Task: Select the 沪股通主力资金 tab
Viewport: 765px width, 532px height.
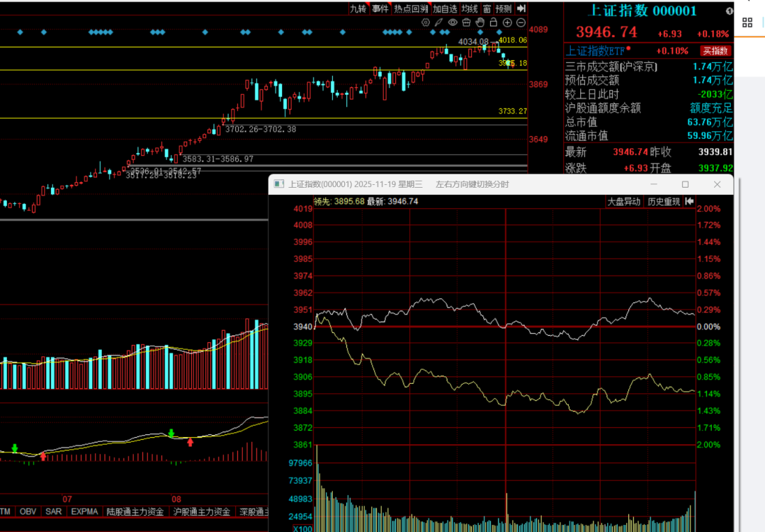Action: pyautogui.click(x=202, y=511)
